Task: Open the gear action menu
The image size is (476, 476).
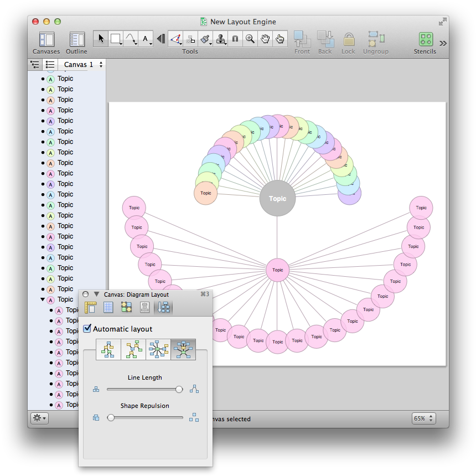Action: point(39,418)
